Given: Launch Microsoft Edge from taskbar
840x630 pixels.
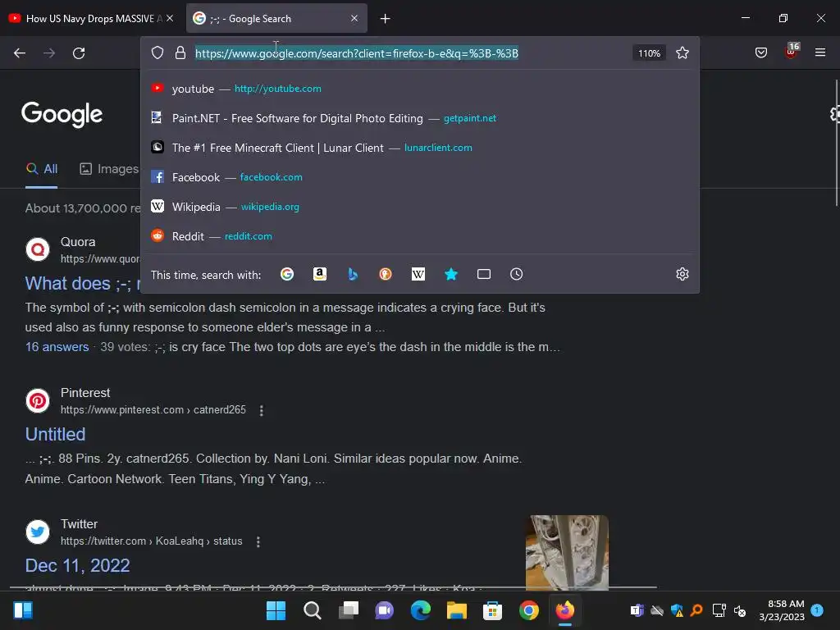Looking at the screenshot, I should [421, 610].
